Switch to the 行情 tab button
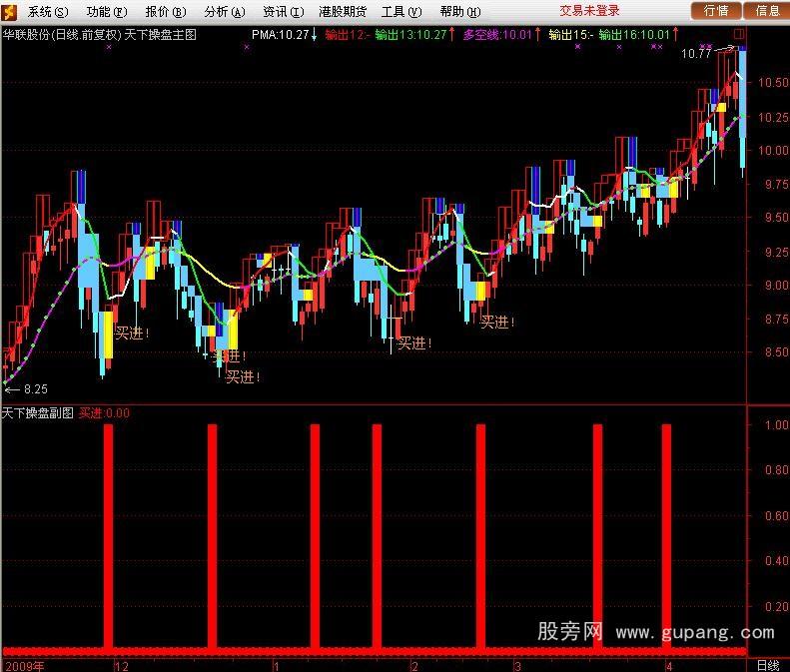Screen dimensions: 790x672 pos(715,11)
